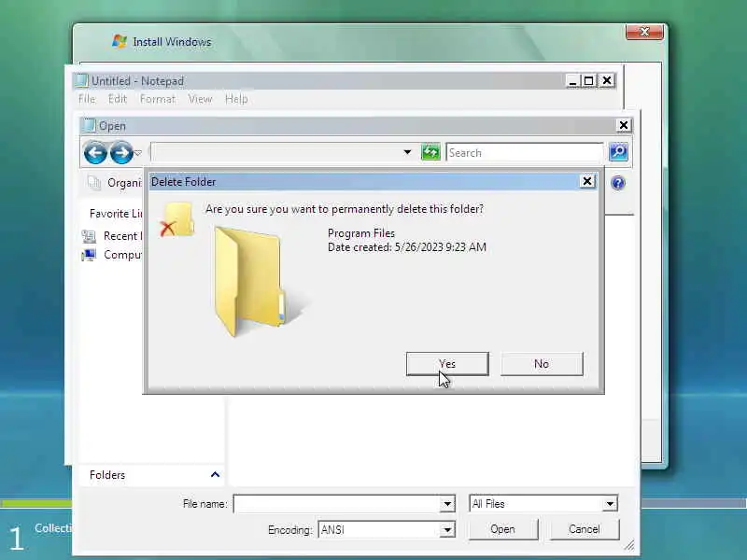Click the Recent Places icon

click(x=89, y=236)
